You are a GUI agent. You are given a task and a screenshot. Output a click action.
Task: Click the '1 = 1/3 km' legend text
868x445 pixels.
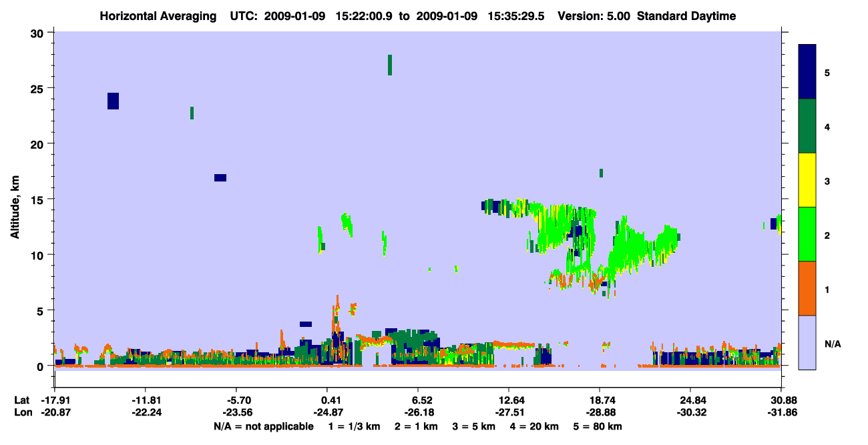coord(354,426)
